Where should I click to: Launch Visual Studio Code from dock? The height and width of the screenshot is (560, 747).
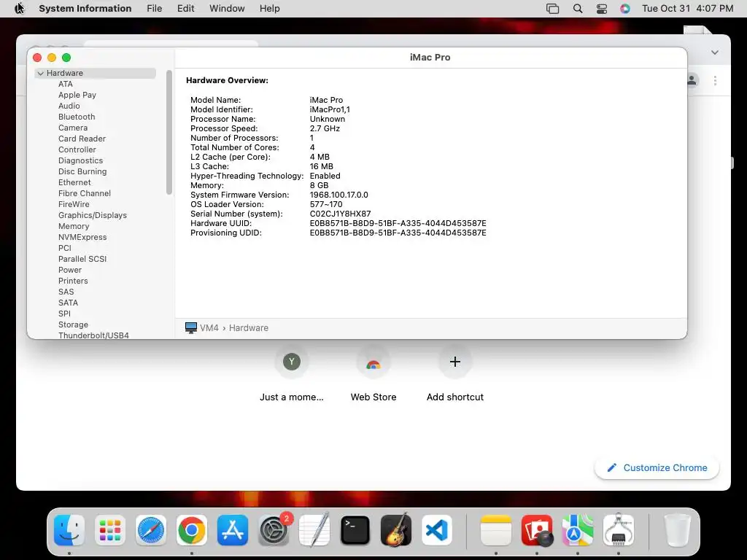click(x=437, y=530)
